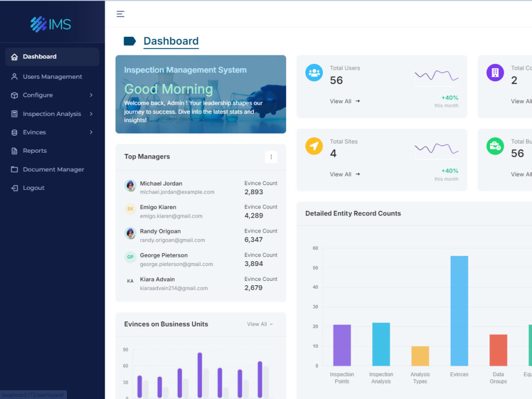Click the purple building icon card

pyautogui.click(x=495, y=72)
